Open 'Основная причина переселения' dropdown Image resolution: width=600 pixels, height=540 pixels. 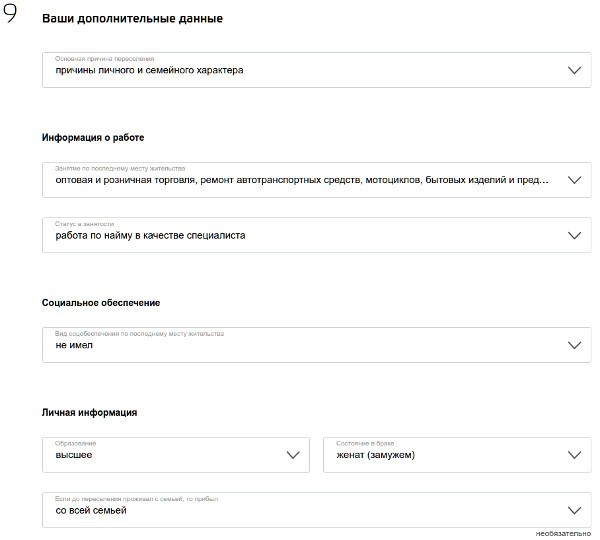pyautogui.click(x=300, y=70)
